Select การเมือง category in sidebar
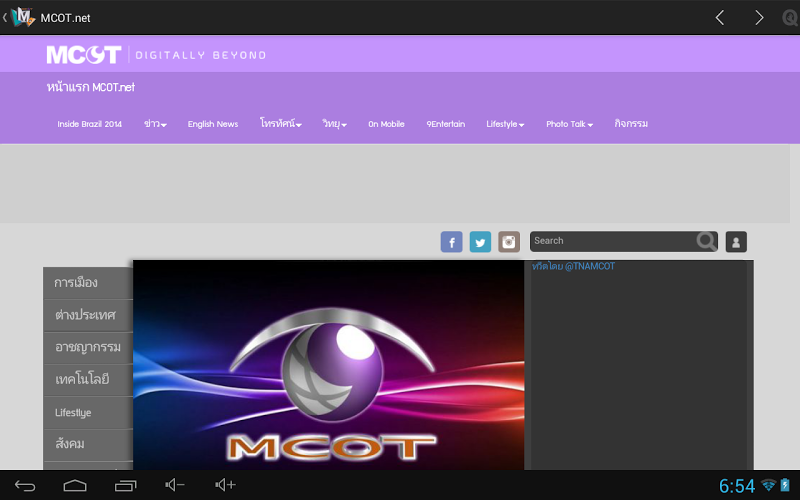800x500 pixels. pyautogui.click(x=88, y=283)
